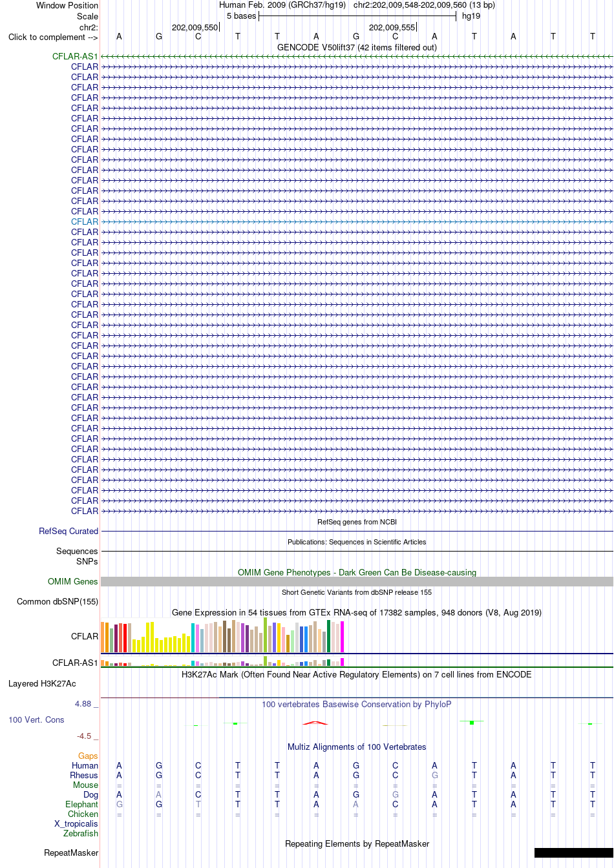Click the green CFLAR-AS1 GENCODE label

tap(75, 56)
